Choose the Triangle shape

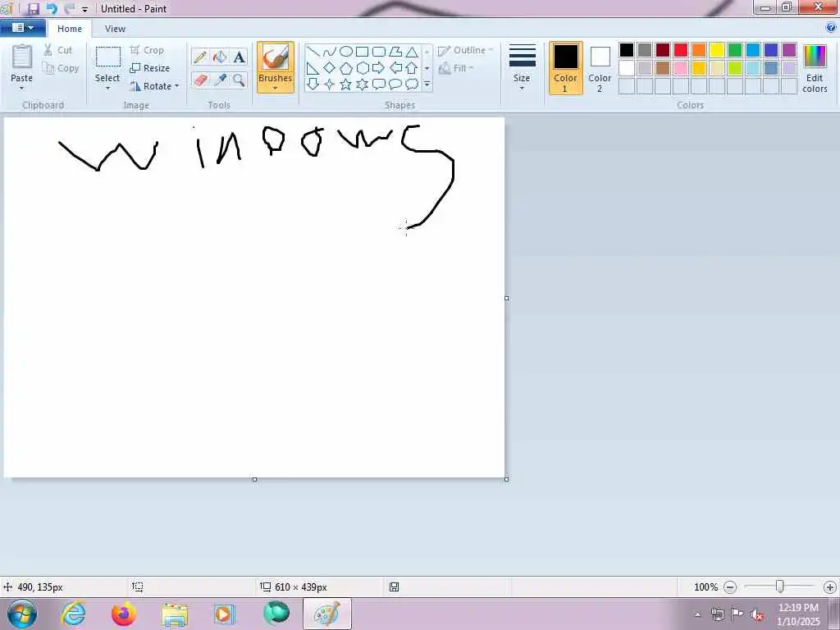pyautogui.click(x=412, y=52)
